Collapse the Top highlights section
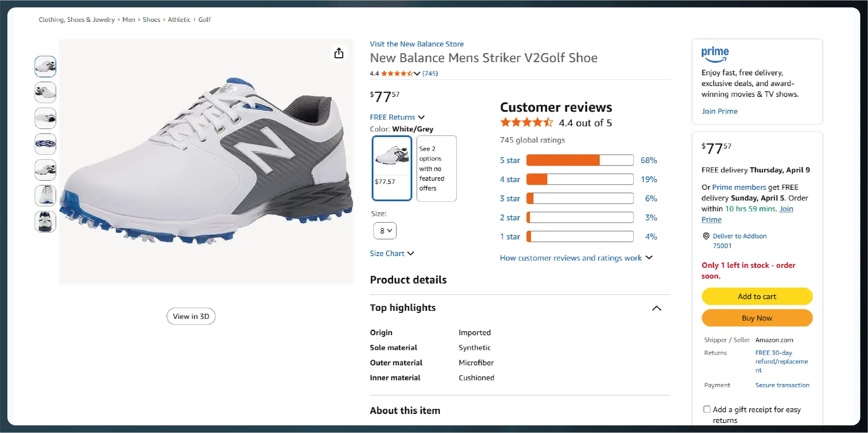This screenshot has width=868, height=433. tap(656, 308)
